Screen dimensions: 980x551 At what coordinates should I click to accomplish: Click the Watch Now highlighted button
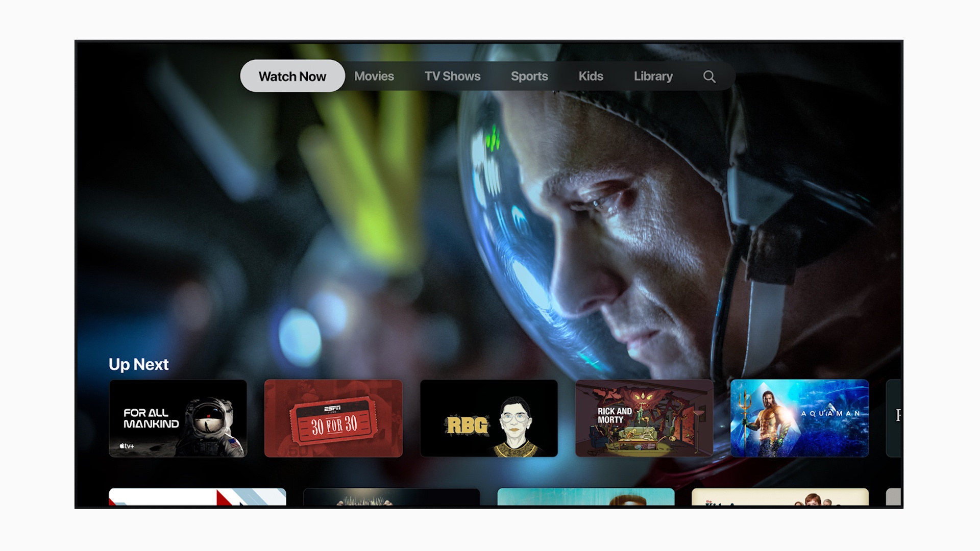tap(291, 76)
